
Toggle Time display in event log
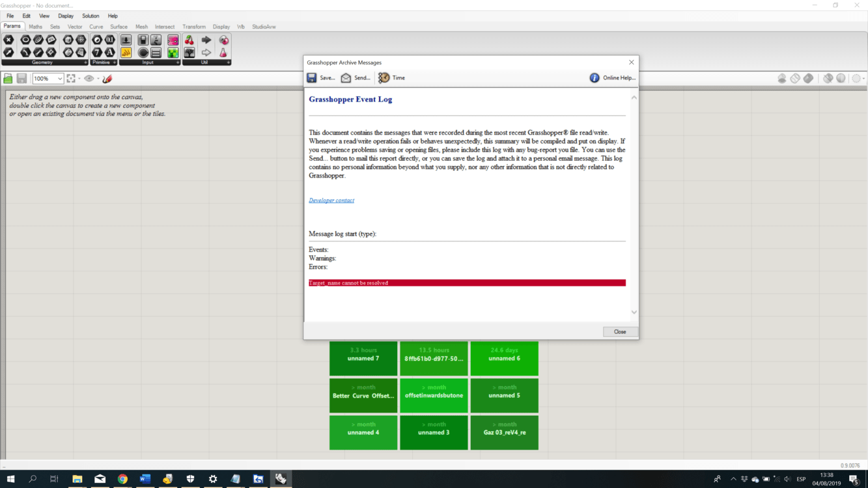(392, 78)
